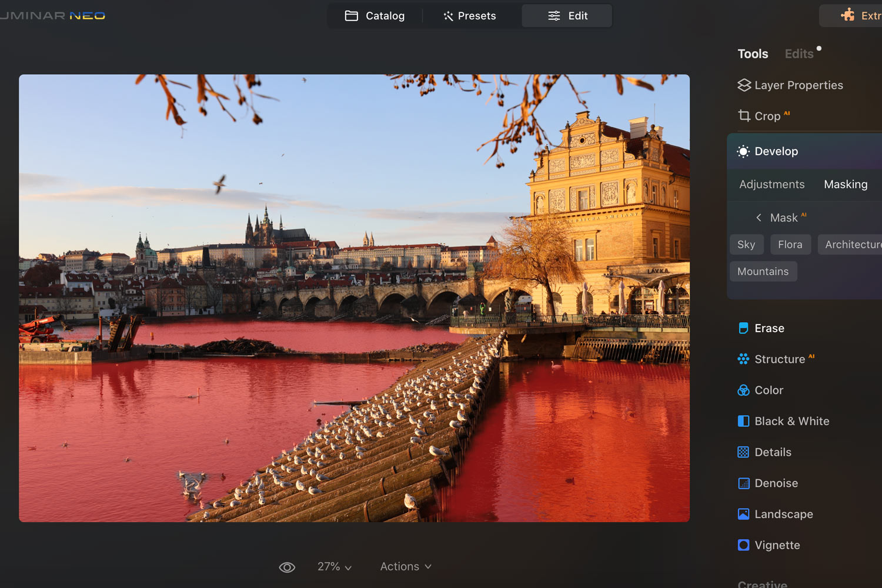Switch to the Catalog tab
This screenshot has height=588, width=882.
pos(375,16)
